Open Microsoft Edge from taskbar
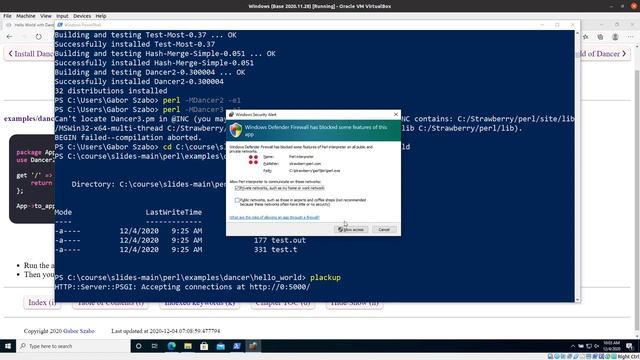640x360 pixels. (x=171, y=346)
